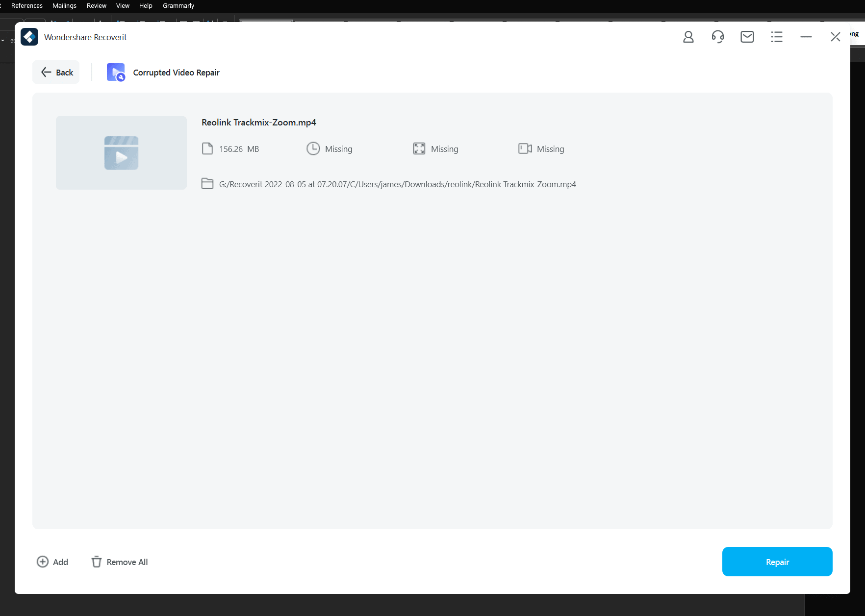Open the Grammarly tab in Word
The height and width of the screenshot is (616, 865).
(x=178, y=6)
